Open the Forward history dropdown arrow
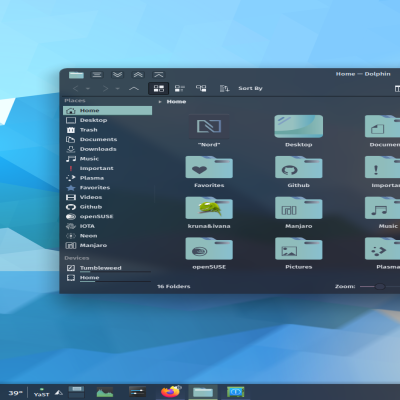Image resolution: width=400 pixels, height=400 pixels. click(x=117, y=89)
